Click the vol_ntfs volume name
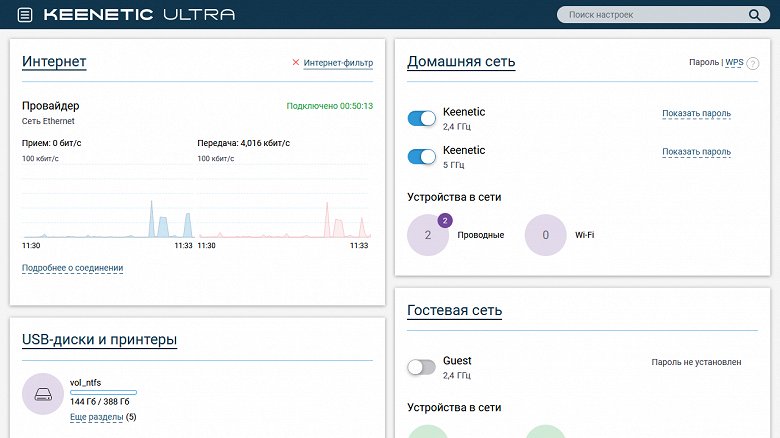The width and height of the screenshot is (780, 438). 86,383
